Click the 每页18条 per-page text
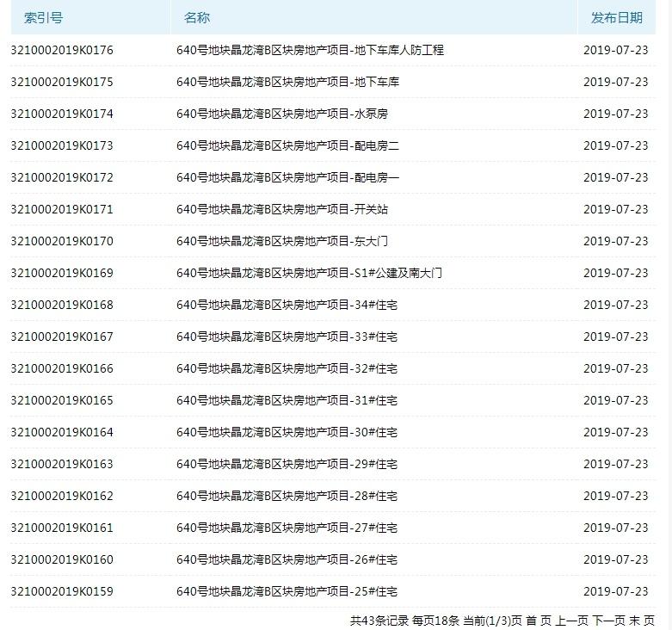The width and height of the screenshot is (672, 630). point(436,621)
